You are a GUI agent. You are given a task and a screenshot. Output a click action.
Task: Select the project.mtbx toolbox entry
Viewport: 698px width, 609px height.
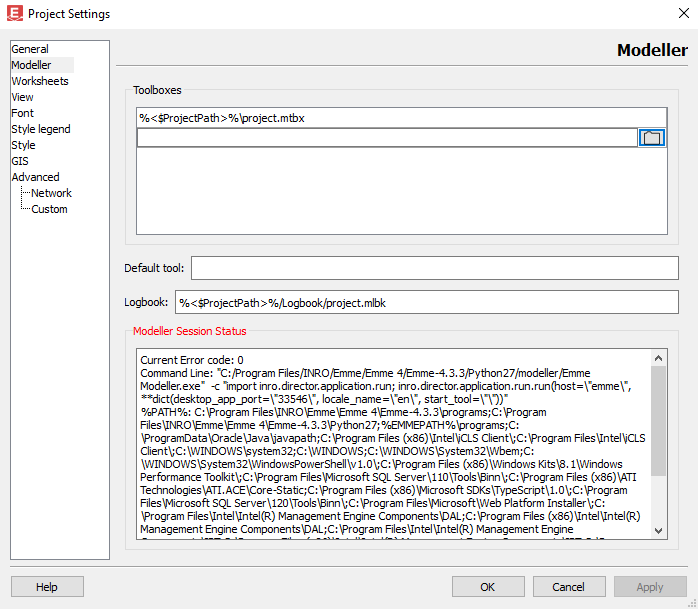[x=222, y=118]
